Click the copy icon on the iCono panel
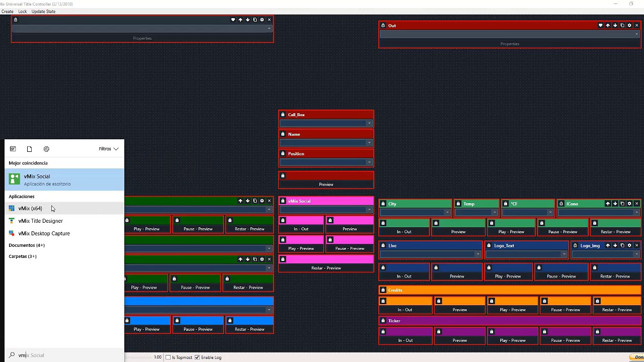Image resolution: width=644 pixels, height=362 pixels. point(622,204)
